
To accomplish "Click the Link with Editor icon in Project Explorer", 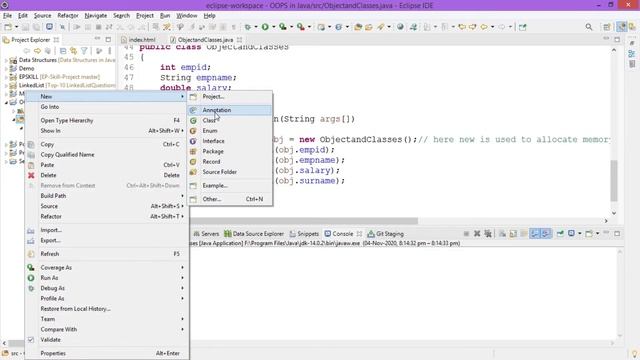I will (x=73, y=51).
